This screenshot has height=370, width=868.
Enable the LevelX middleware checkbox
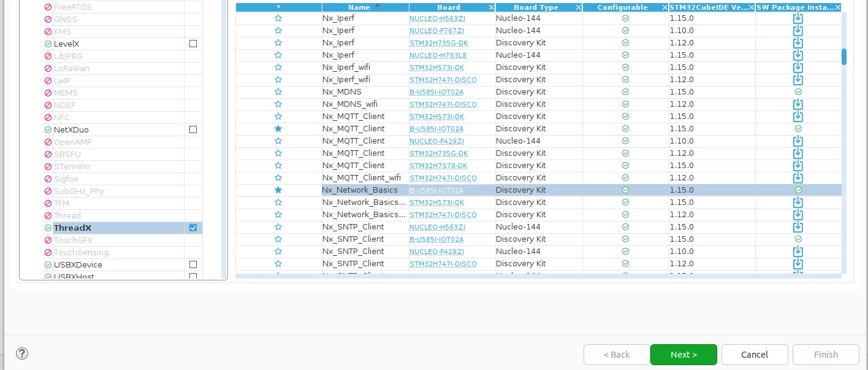pyautogui.click(x=193, y=44)
